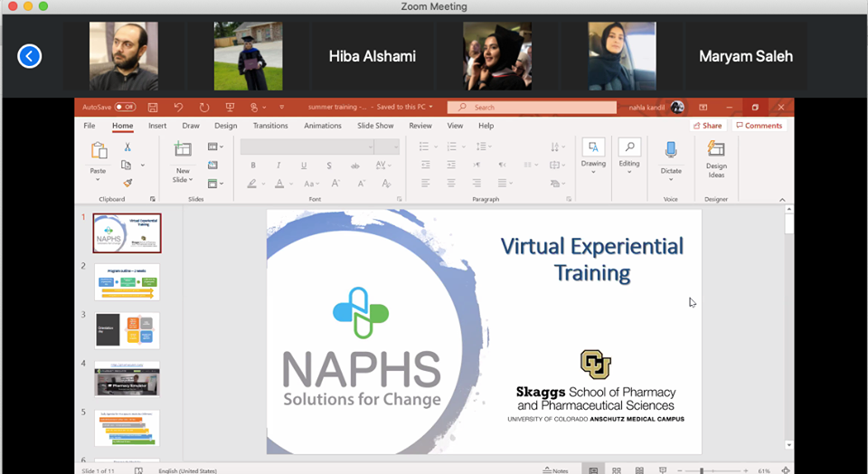Open Design Ideas in the ribbon
This screenshot has width=868, height=474.
[x=716, y=157]
